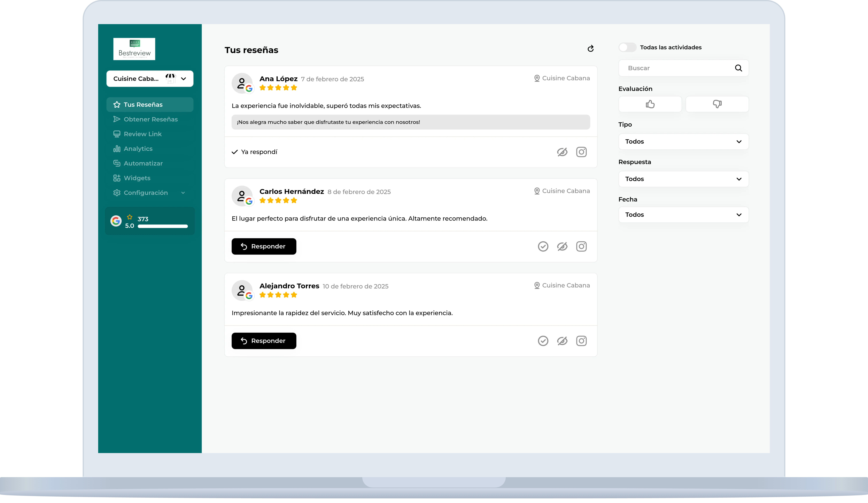Filter by thumbs down evaluation
The image size is (868, 503).
pos(717,104)
